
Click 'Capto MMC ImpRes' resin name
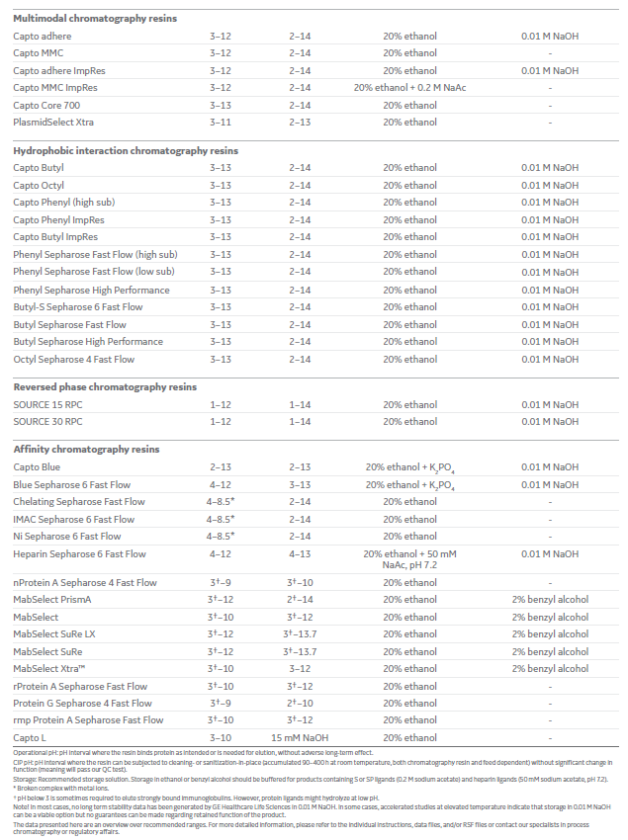55,87
